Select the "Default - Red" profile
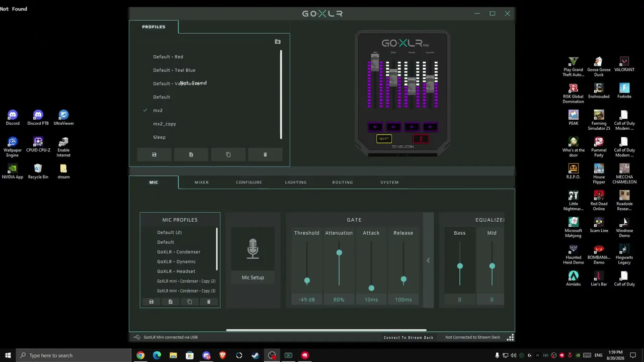 (168, 57)
